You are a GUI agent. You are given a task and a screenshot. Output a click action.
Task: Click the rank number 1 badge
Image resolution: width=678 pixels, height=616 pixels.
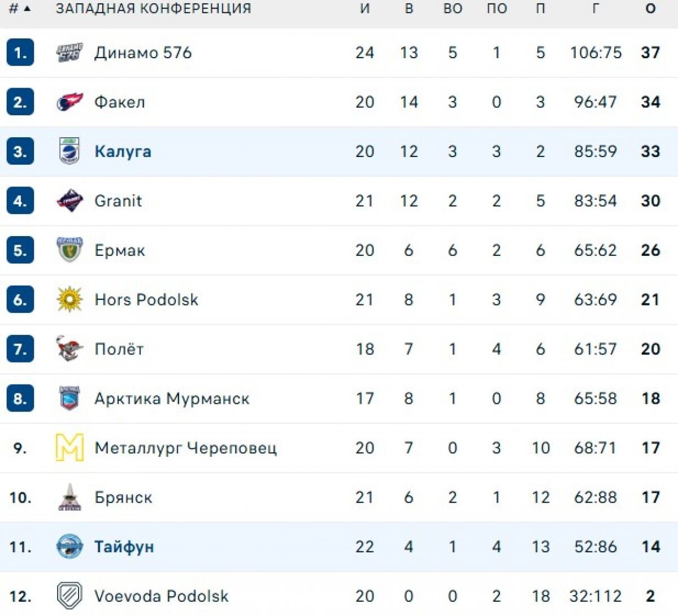coord(20,53)
